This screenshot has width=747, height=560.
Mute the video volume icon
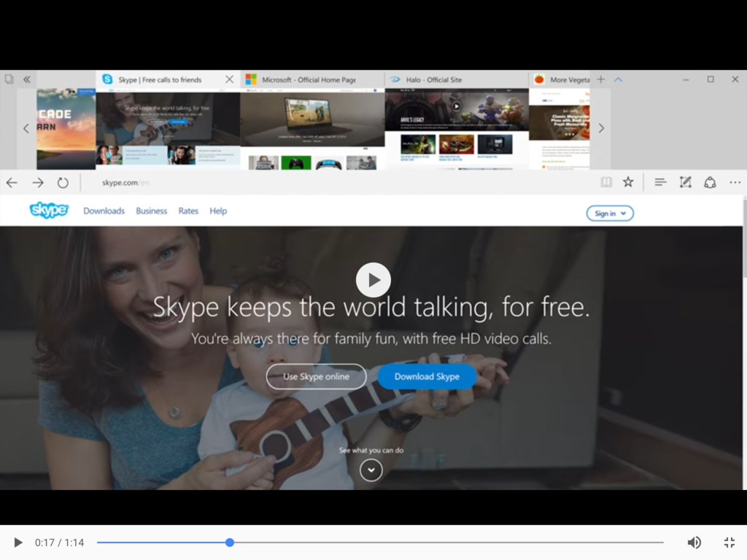tap(694, 542)
